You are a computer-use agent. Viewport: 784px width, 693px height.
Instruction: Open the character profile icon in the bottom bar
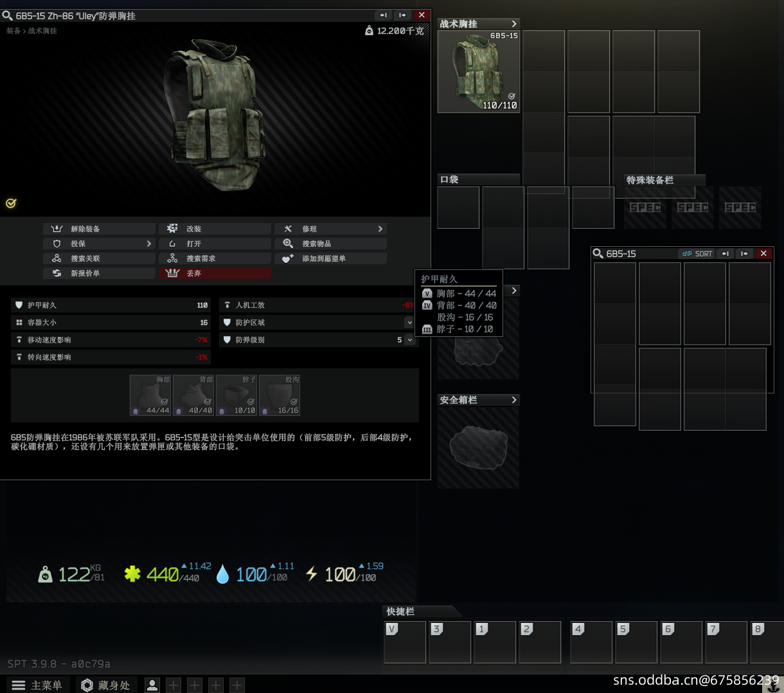pos(152,685)
